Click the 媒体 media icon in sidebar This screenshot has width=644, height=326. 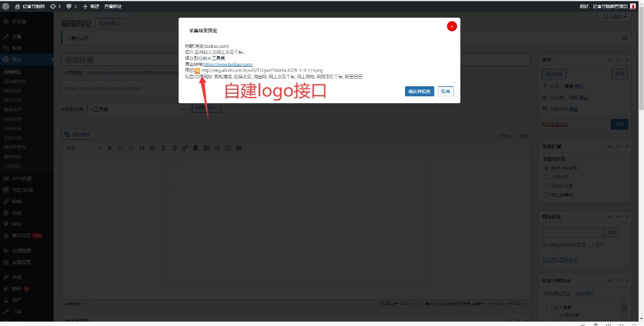pyautogui.click(x=6, y=48)
